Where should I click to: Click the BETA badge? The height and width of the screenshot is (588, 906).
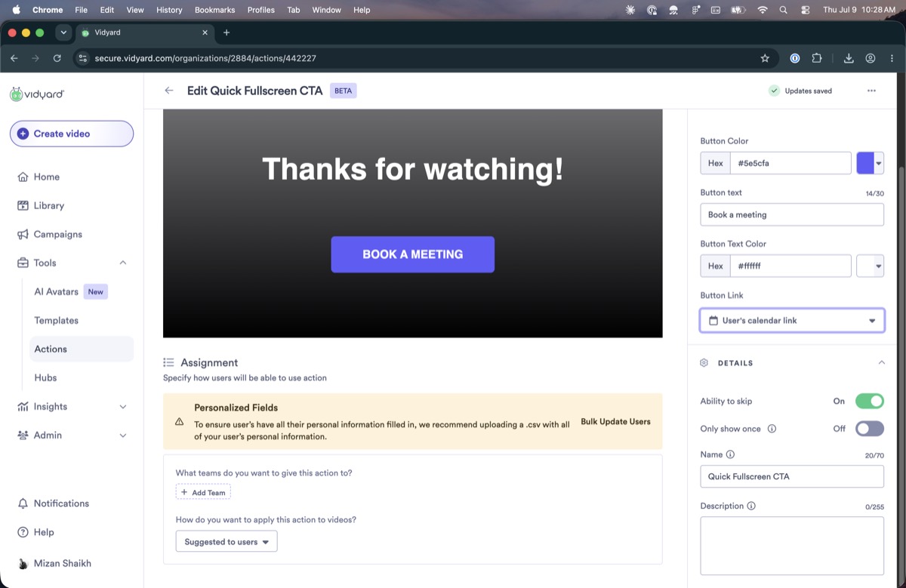coord(343,91)
